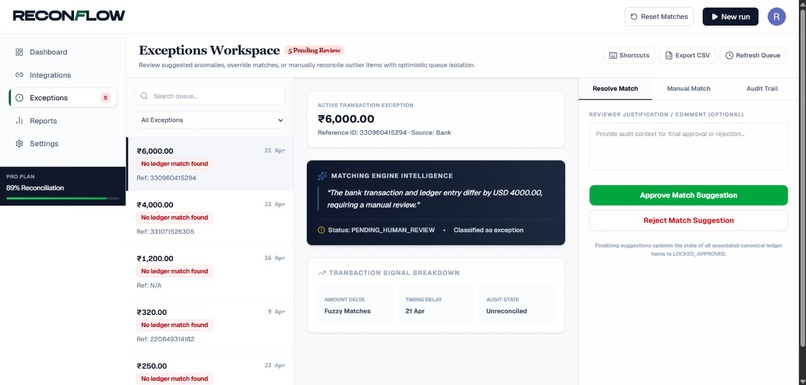Click the Transaction Signal Breakdown trend icon
The height and width of the screenshot is (385, 806).
[322, 273]
